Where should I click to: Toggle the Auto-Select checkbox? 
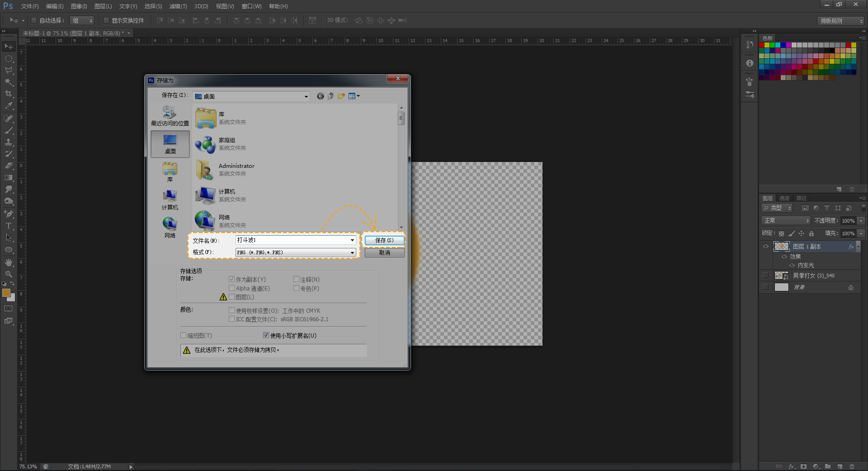[x=34, y=20]
